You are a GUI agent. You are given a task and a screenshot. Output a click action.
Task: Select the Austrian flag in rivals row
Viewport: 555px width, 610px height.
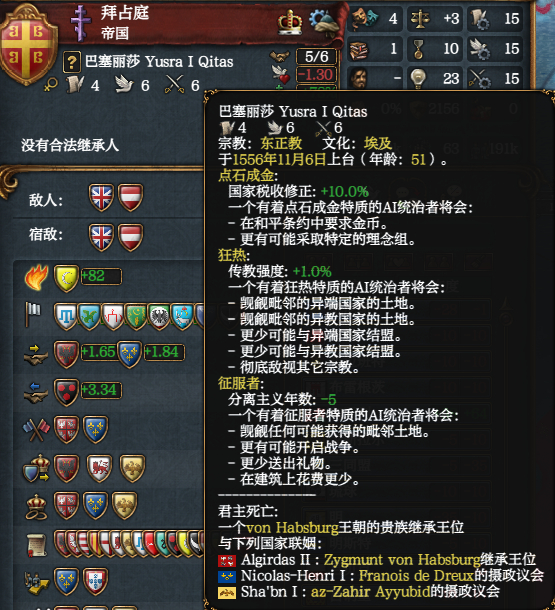pyautogui.click(x=130, y=237)
